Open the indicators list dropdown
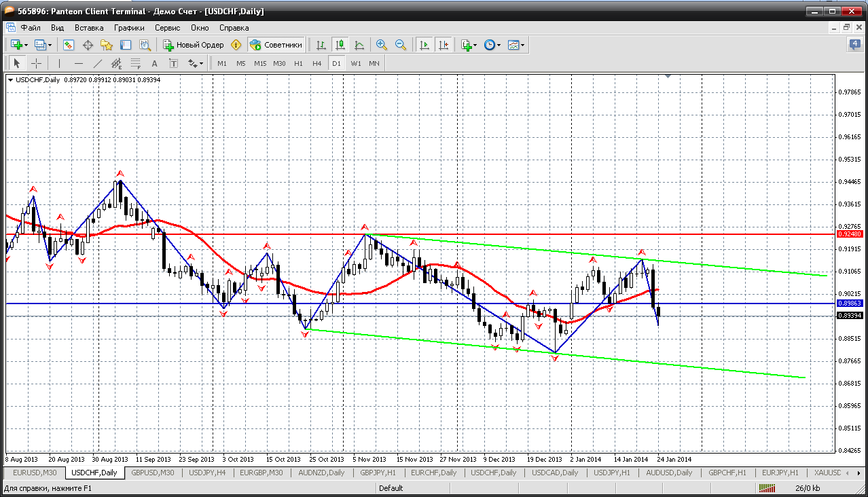 pyautogui.click(x=469, y=45)
